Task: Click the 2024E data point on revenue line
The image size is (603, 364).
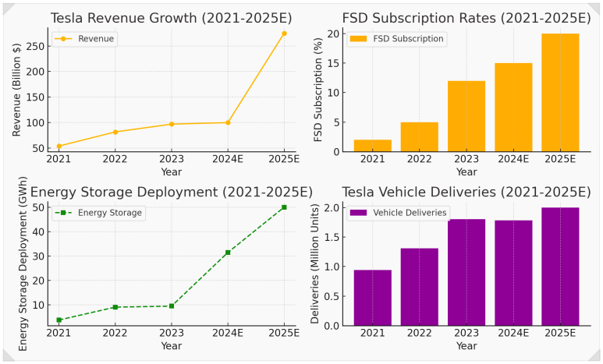Action: pos(228,122)
